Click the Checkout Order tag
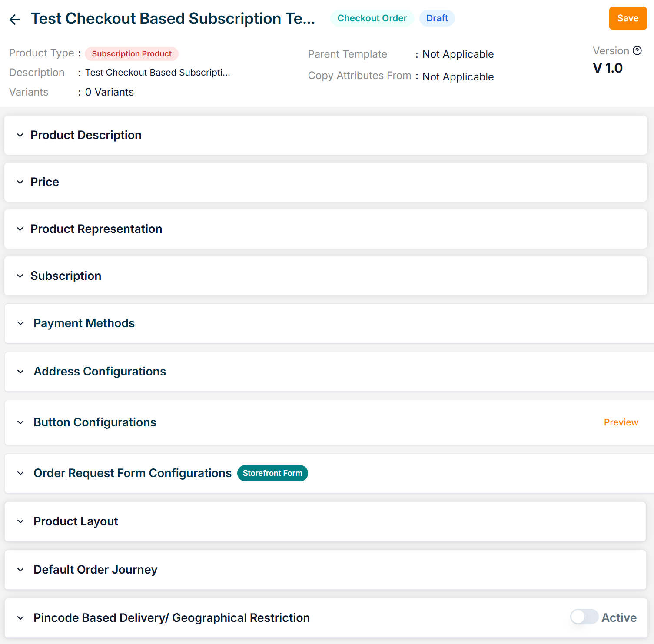 (372, 18)
